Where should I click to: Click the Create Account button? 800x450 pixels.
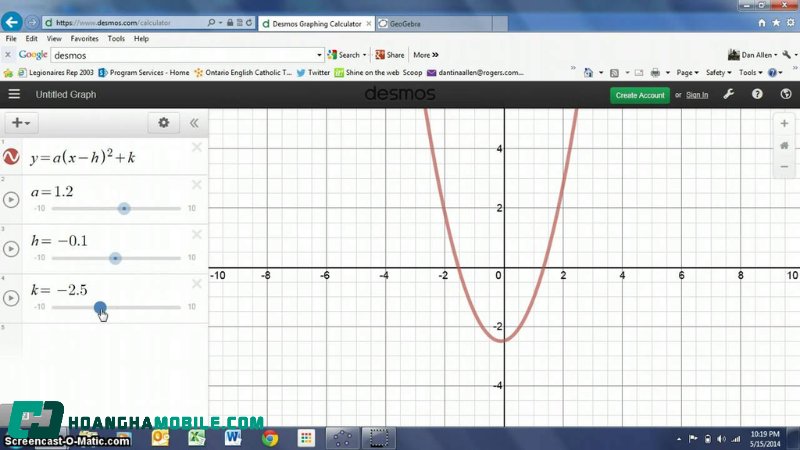[x=639, y=95]
